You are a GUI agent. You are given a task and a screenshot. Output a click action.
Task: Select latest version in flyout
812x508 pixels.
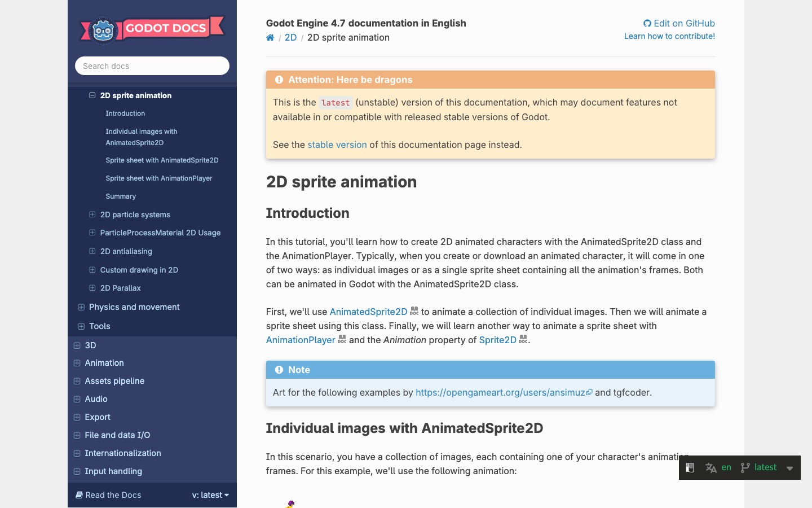765,467
